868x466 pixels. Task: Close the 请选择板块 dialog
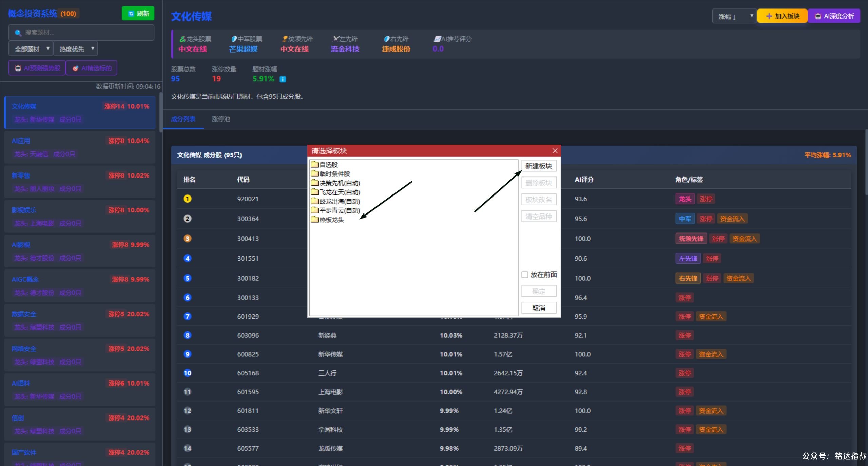(555, 151)
